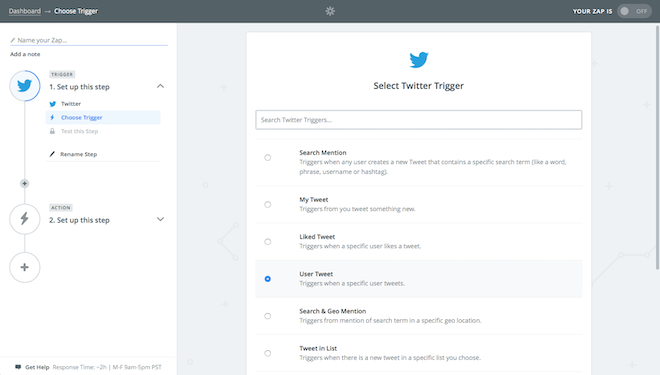The height and width of the screenshot is (375, 660).
Task: Click 'Triggers when a specific user tweets.' description
Action: pos(352,284)
